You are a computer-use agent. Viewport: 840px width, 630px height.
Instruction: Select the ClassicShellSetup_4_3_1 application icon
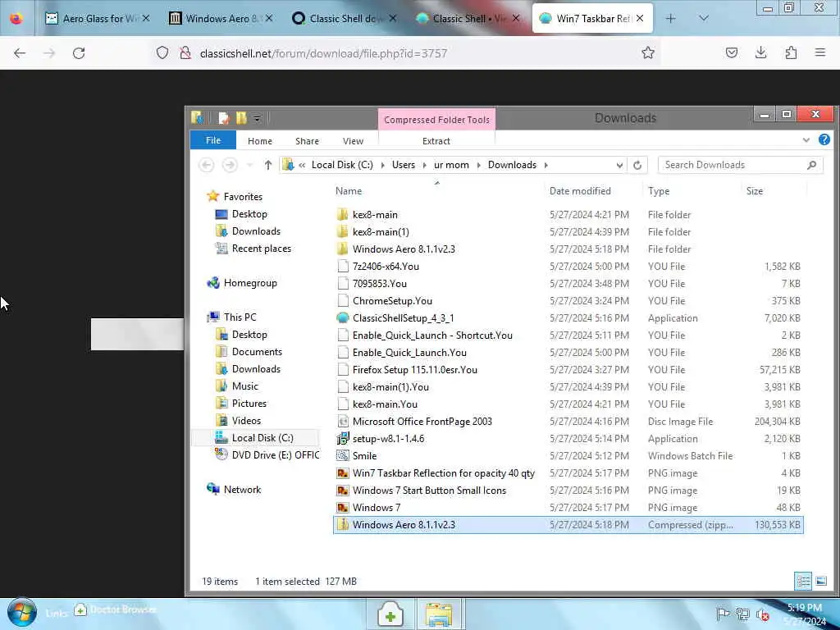point(342,317)
